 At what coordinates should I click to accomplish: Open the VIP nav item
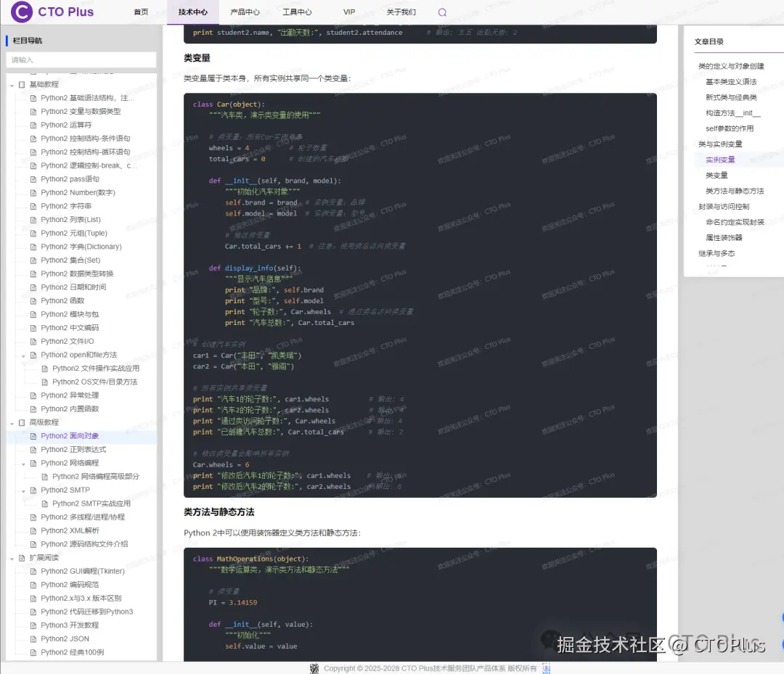(x=349, y=12)
